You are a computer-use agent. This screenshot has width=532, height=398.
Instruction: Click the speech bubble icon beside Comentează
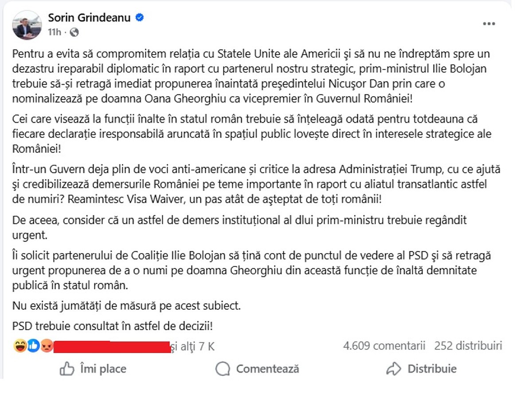pos(223,369)
